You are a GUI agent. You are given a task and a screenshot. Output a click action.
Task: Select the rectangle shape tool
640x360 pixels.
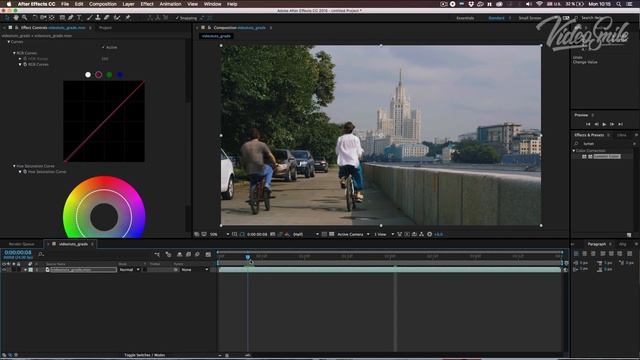[62, 18]
